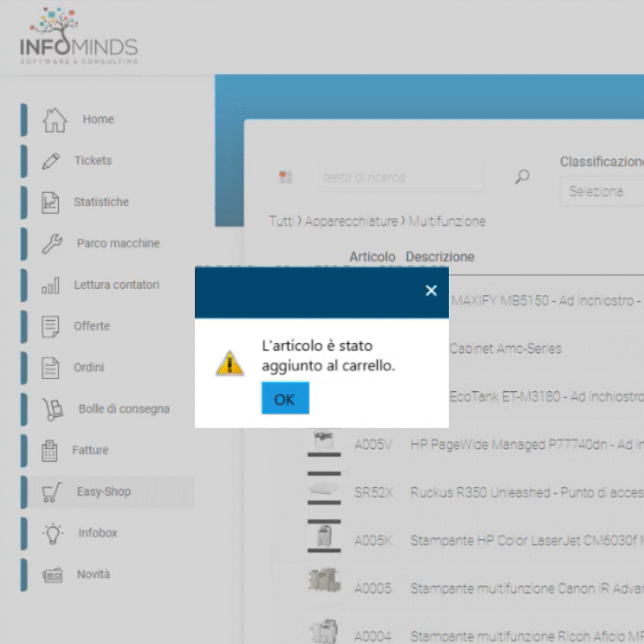Select article code A0004
This screenshot has width=644, height=644.
pyautogui.click(x=372, y=636)
